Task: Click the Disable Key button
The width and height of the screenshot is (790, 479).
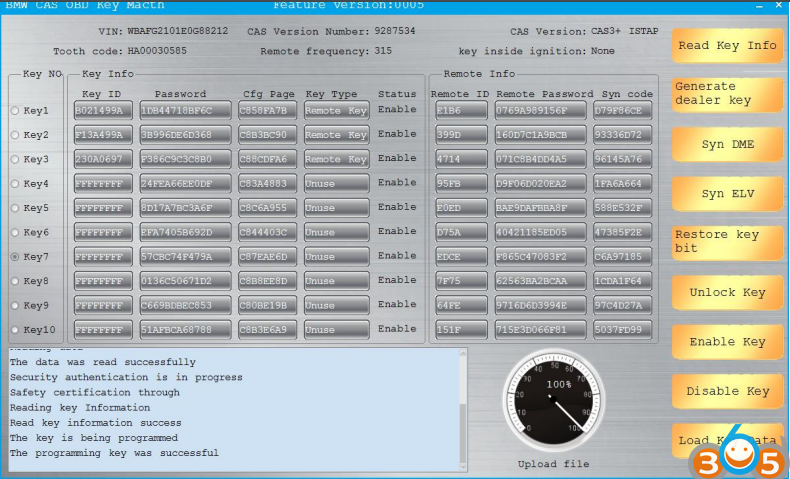Action: coord(727,392)
